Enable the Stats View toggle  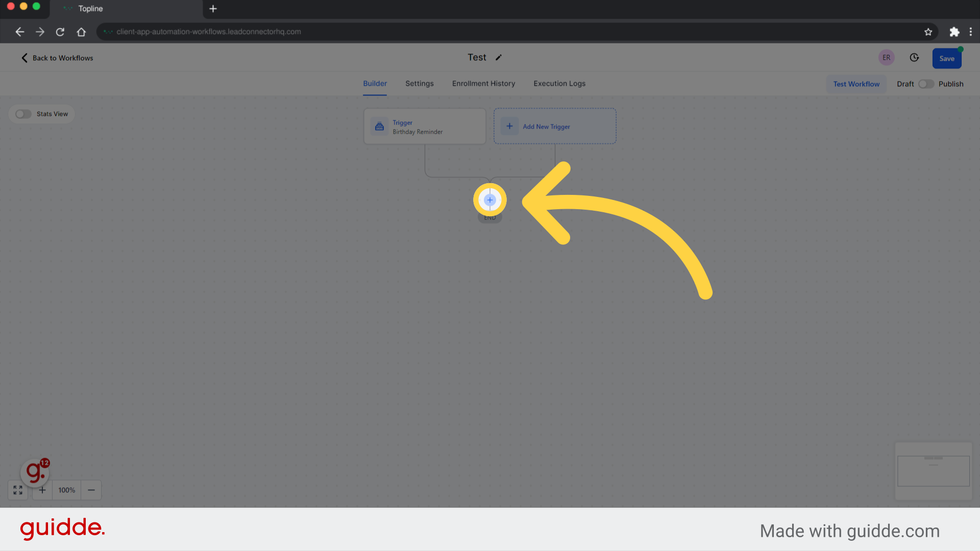(23, 113)
